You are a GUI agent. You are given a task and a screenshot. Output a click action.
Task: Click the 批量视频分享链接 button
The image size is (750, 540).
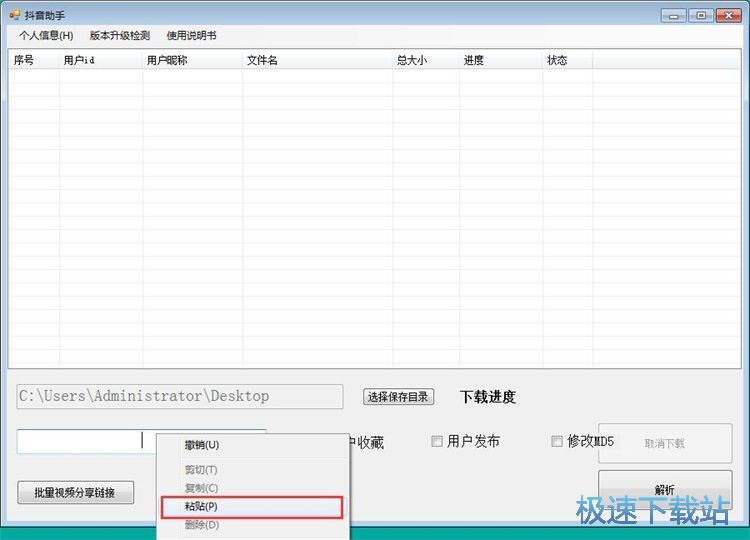pyautogui.click(x=76, y=493)
